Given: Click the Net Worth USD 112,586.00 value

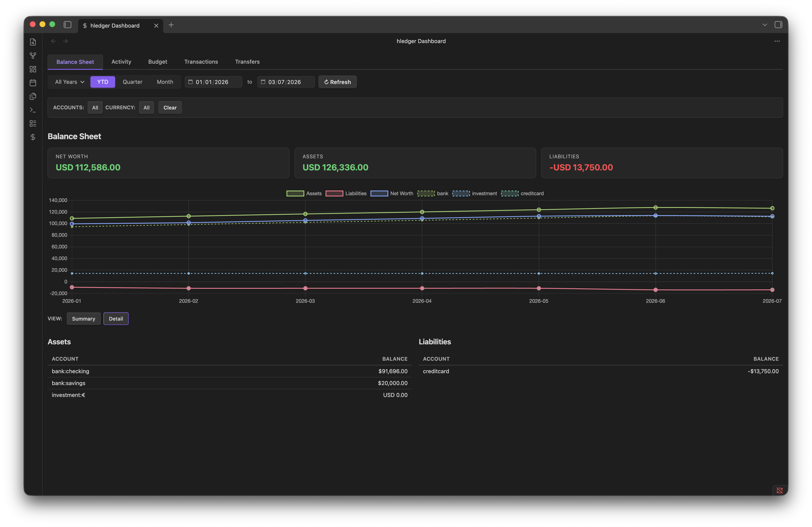Looking at the screenshot, I should (x=88, y=167).
